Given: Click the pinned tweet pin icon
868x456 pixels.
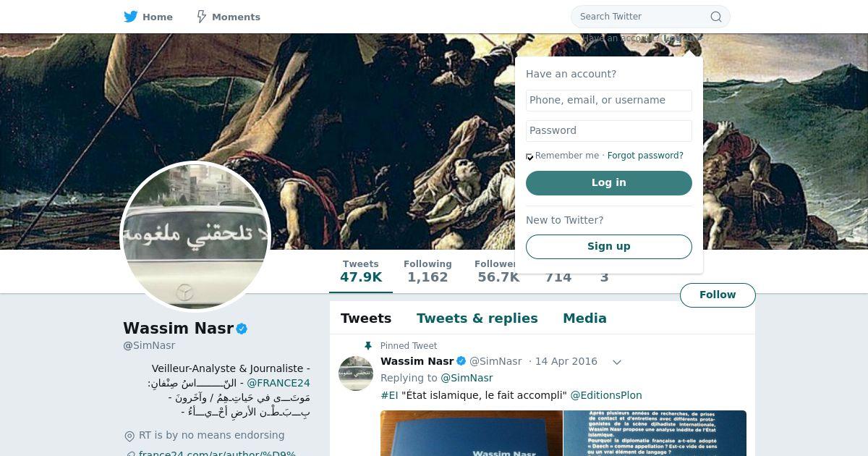Looking at the screenshot, I should coord(368,346).
